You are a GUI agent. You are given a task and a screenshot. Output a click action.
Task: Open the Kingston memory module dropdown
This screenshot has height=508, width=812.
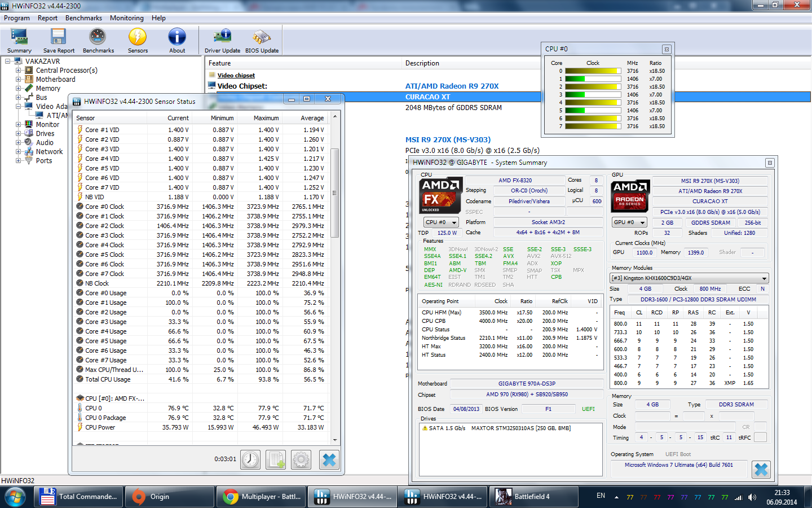[x=689, y=278]
